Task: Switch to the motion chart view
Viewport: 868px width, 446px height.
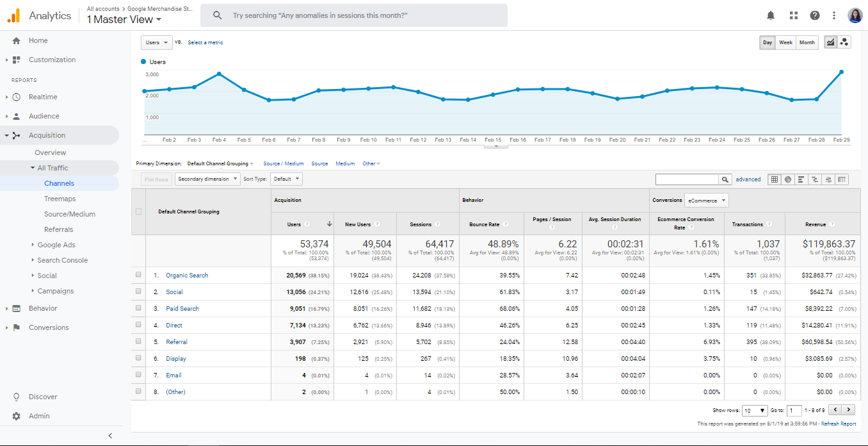Action: coord(844,42)
